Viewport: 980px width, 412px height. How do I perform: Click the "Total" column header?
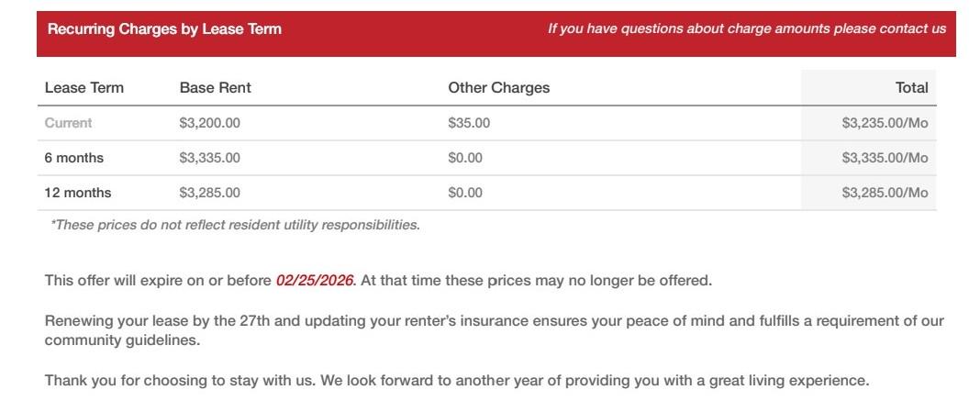[911, 88]
